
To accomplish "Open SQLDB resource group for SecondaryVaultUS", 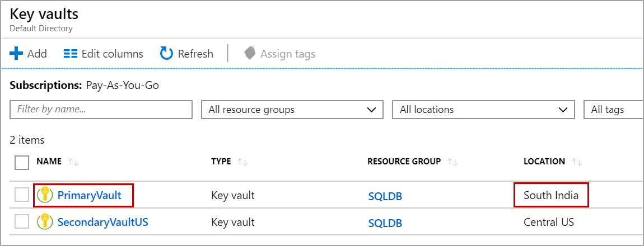I will [x=385, y=223].
